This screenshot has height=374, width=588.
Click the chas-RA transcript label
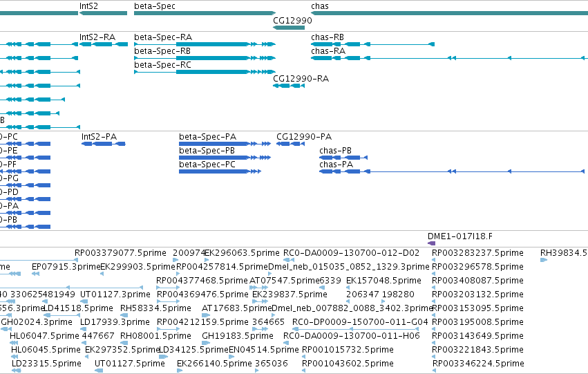pos(328,51)
